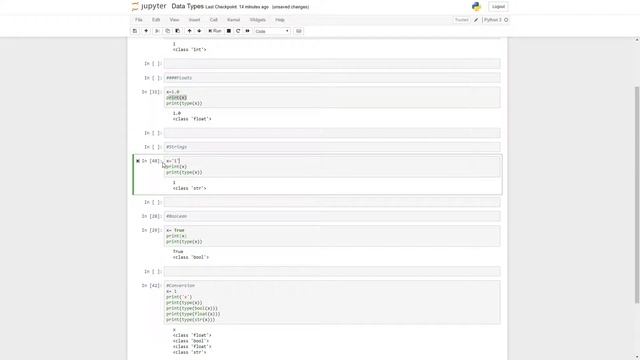
Task: Rename the notebook title Data Types
Action: tap(187, 7)
